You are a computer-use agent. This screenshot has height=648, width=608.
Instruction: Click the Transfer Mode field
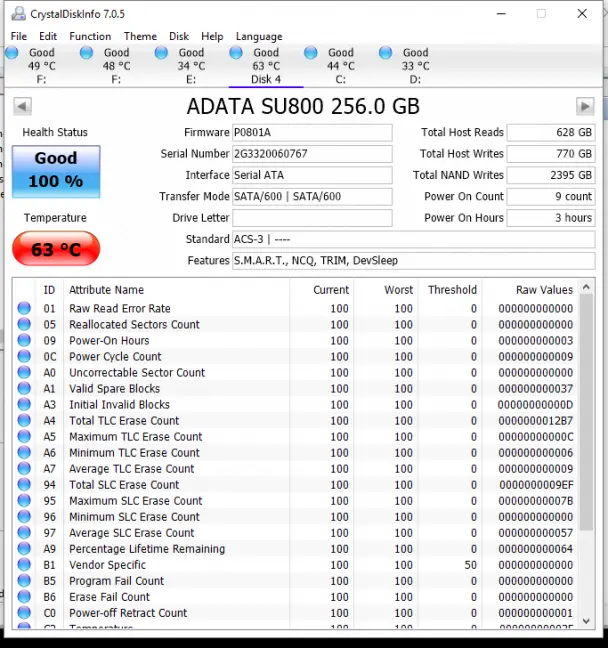[x=312, y=197]
